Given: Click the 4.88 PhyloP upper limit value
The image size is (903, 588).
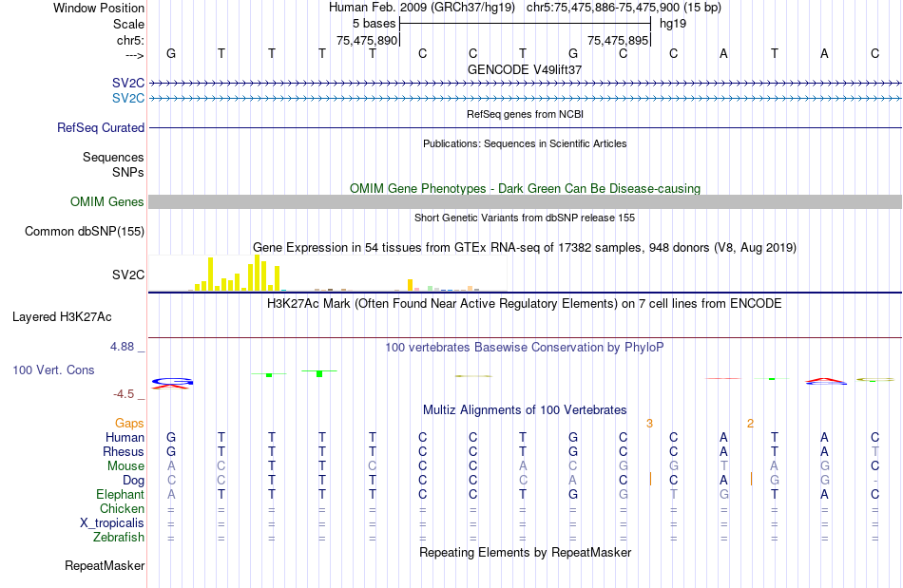Looking at the screenshot, I should pos(122,347).
